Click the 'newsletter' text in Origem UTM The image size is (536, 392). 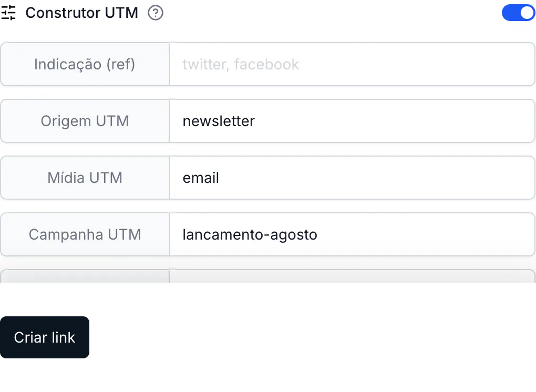(219, 121)
